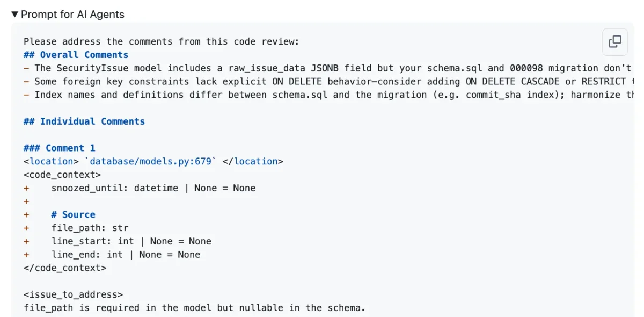Click the Individual Comments heading
The image size is (644, 317).
pyautogui.click(x=84, y=121)
